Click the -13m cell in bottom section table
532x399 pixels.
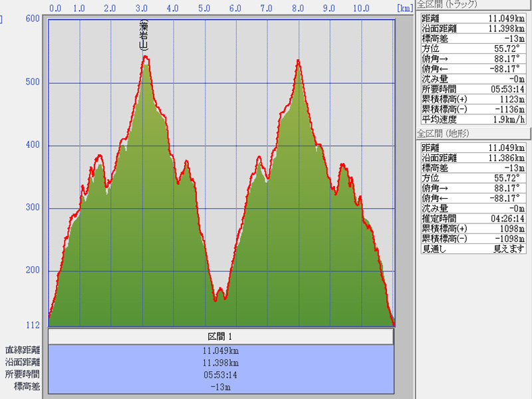coord(220,386)
